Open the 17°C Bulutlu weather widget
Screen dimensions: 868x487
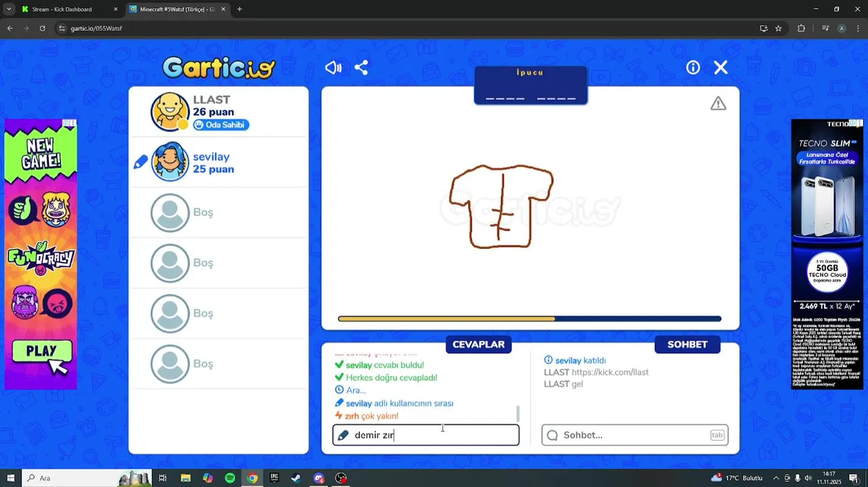click(x=737, y=478)
